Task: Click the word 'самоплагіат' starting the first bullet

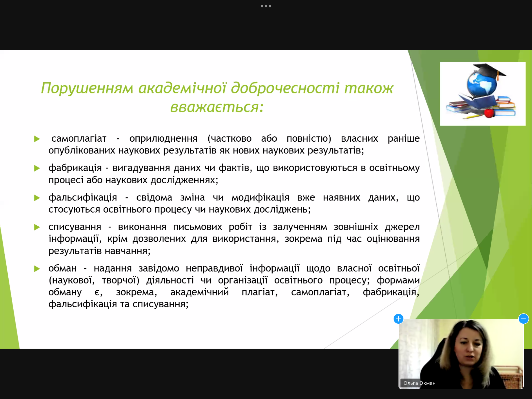Action: (79, 138)
